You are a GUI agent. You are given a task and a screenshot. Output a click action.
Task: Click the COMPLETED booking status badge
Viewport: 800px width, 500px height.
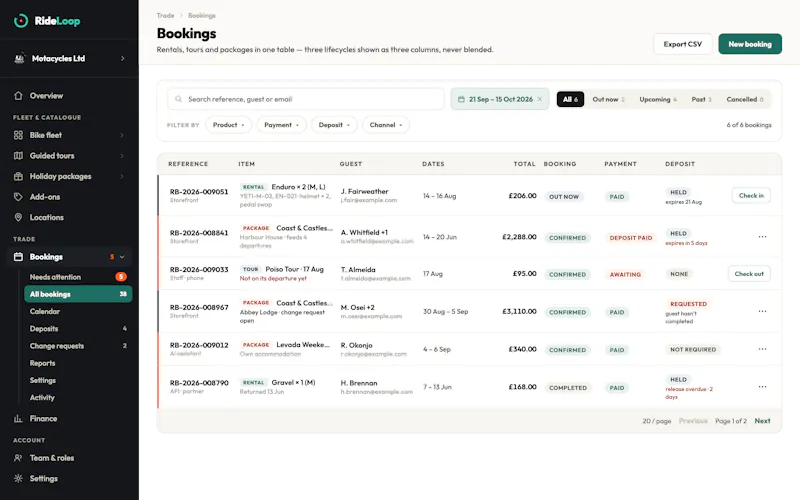[568, 388]
